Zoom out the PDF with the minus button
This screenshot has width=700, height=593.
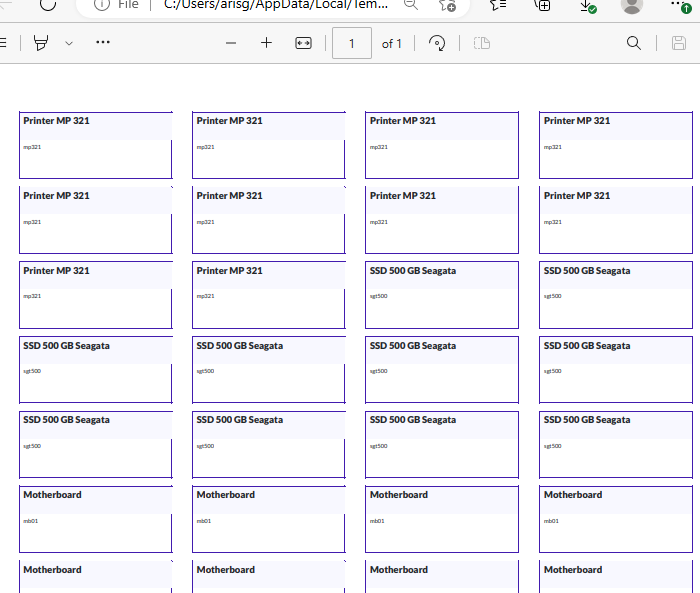click(x=231, y=43)
